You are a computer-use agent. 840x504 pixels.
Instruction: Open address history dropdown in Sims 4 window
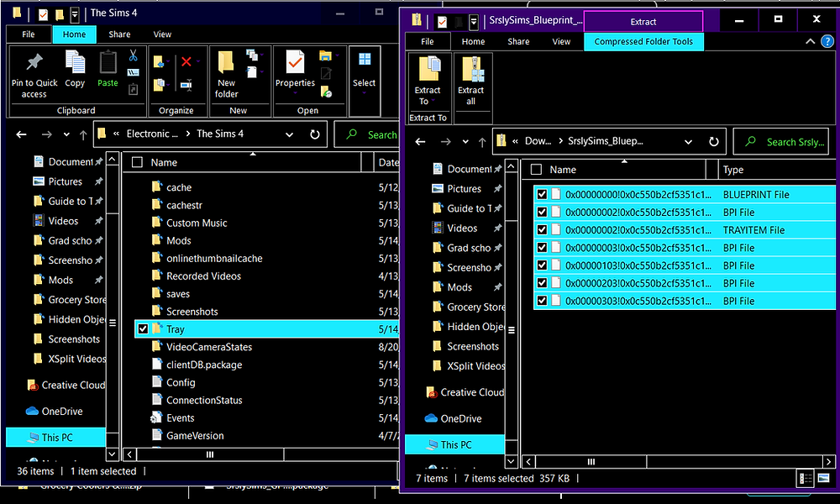click(x=289, y=134)
